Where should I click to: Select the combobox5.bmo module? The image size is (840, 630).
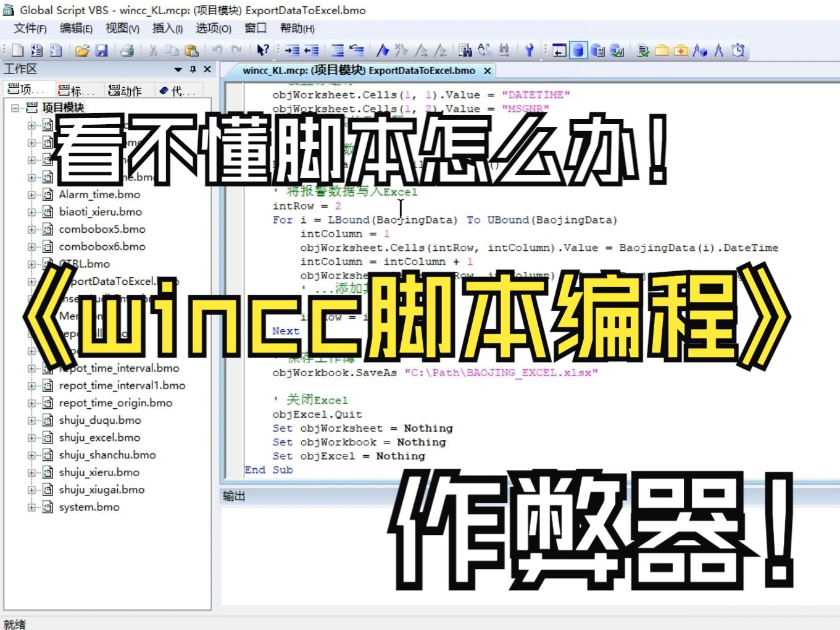[x=102, y=229]
